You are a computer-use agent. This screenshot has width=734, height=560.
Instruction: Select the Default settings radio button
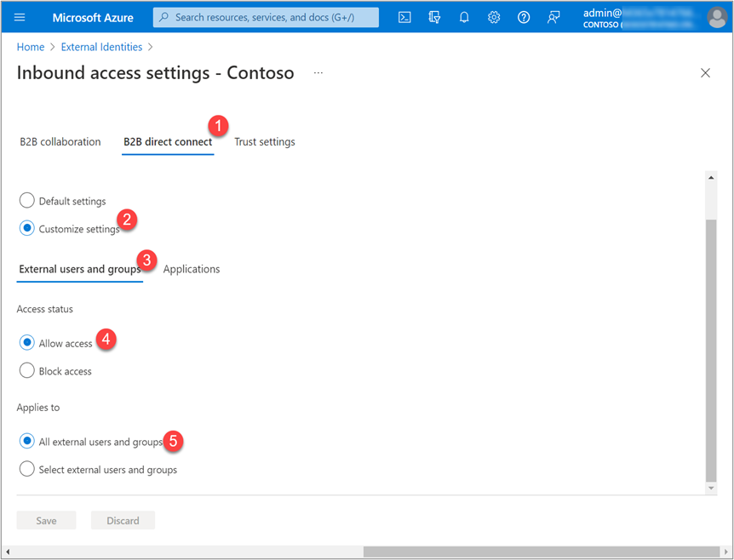27,201
